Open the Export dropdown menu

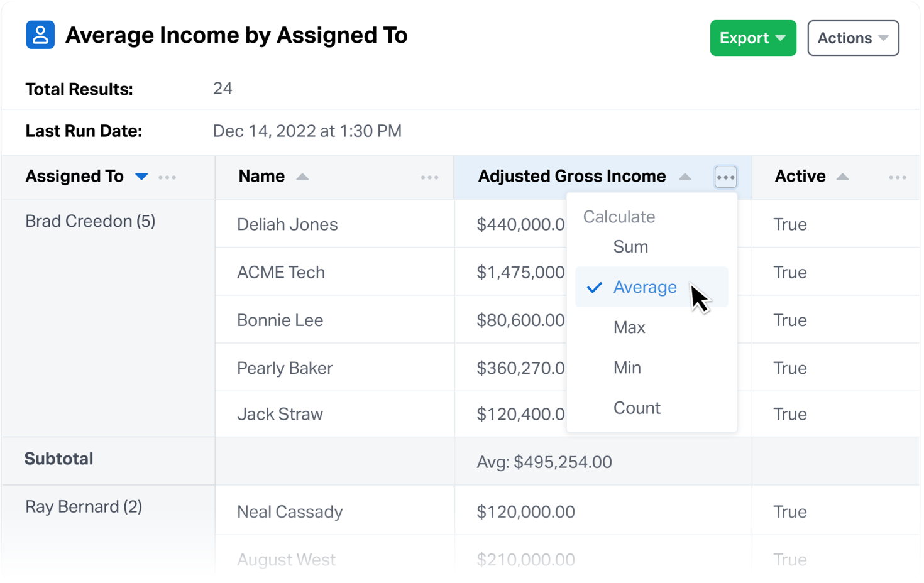pos(753,38)
